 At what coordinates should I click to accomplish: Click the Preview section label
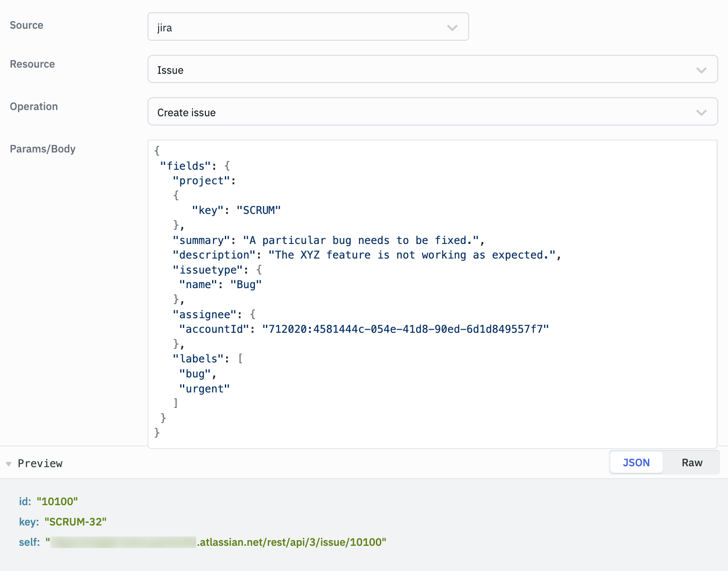pos(40,463)
